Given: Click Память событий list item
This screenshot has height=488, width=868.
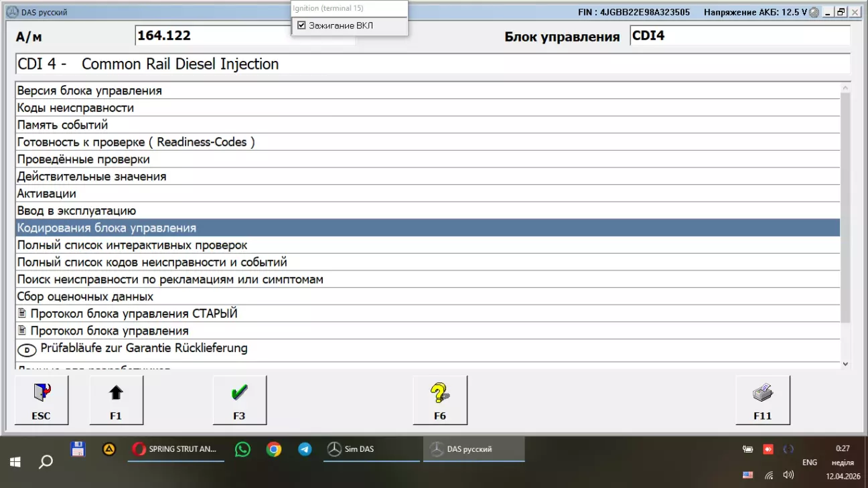Looking at the screenshot, I should 63,125.
